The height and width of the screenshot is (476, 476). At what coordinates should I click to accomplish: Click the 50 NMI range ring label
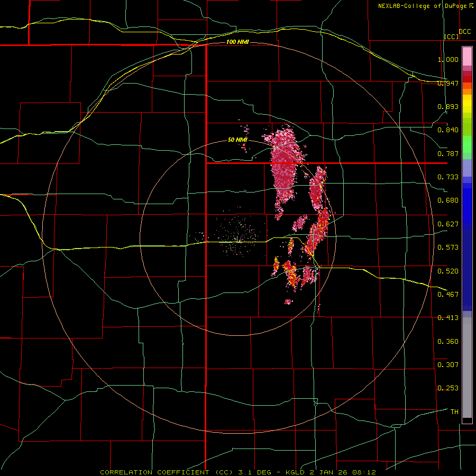pyautogui.click(x=237, y=140)
